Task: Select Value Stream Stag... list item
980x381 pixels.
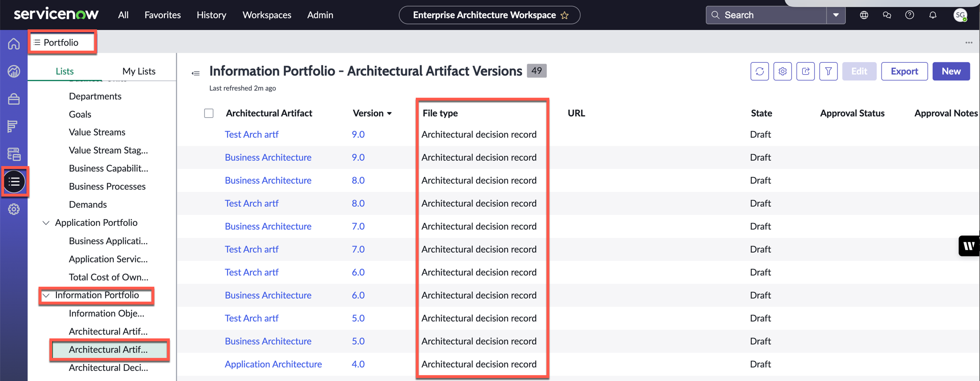Action: tap(108, 150)
